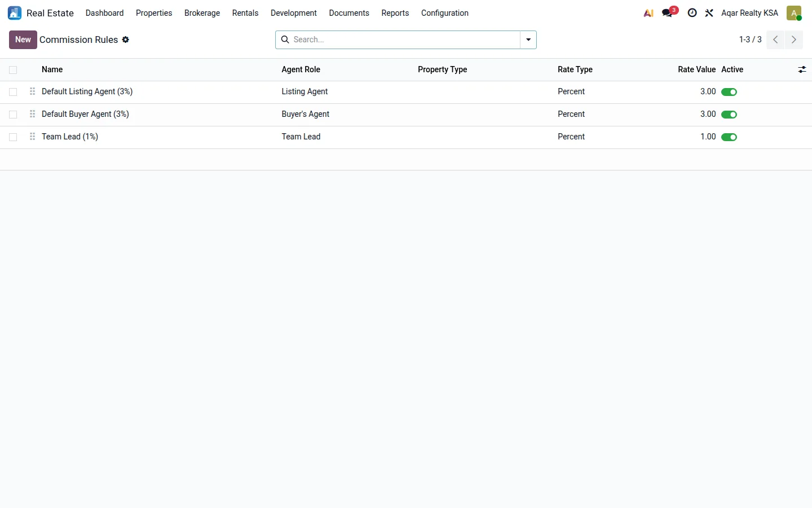The width and height of the screenshot is (812, 508).
Task: Open the Rentals menu
Action: [x=245, y=13]
